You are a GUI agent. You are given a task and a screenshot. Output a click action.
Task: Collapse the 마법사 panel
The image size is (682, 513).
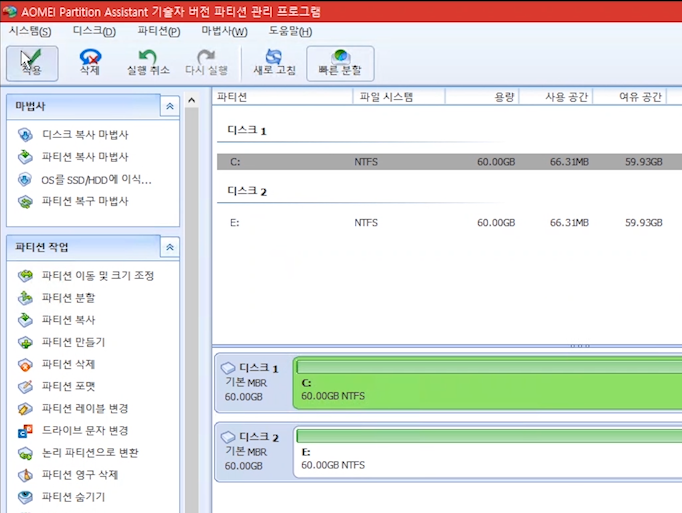(170, 106)
